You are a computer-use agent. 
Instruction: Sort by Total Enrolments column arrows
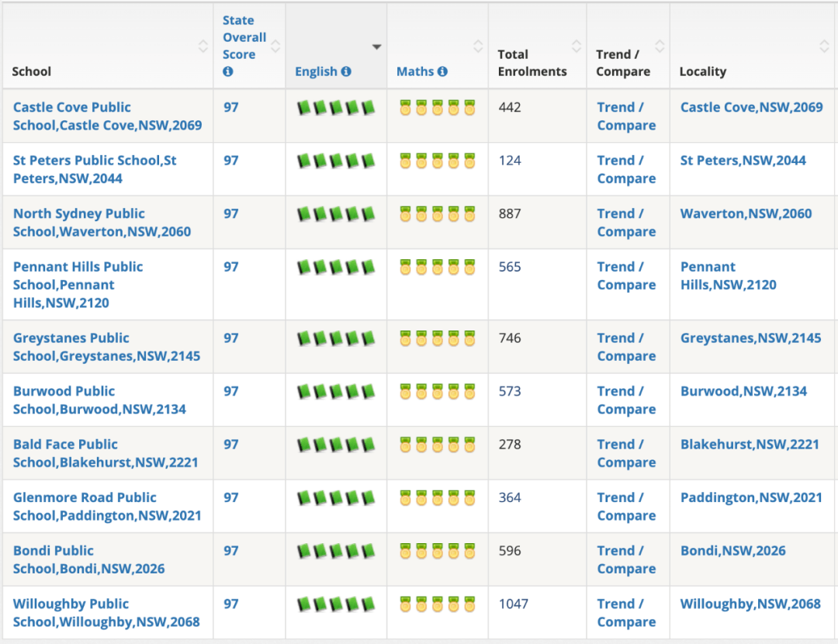coord(577,46)
